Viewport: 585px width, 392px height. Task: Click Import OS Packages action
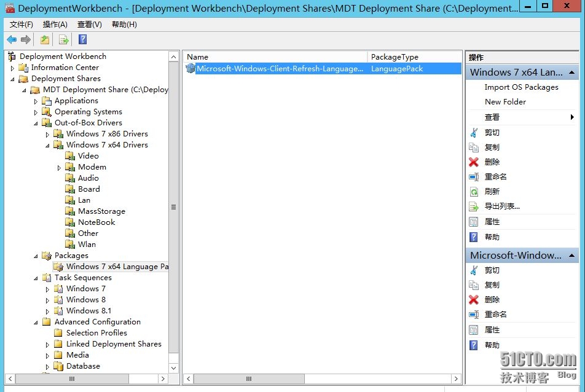[521, 87]
